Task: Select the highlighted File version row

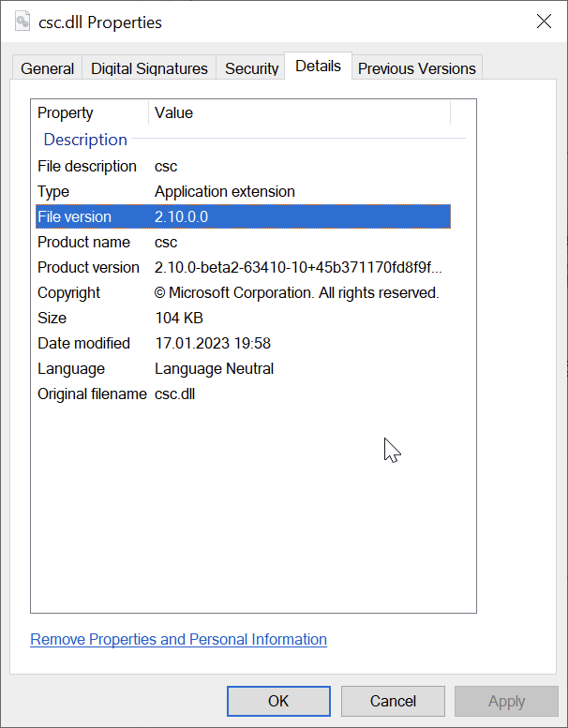Action: coord(243,216)
